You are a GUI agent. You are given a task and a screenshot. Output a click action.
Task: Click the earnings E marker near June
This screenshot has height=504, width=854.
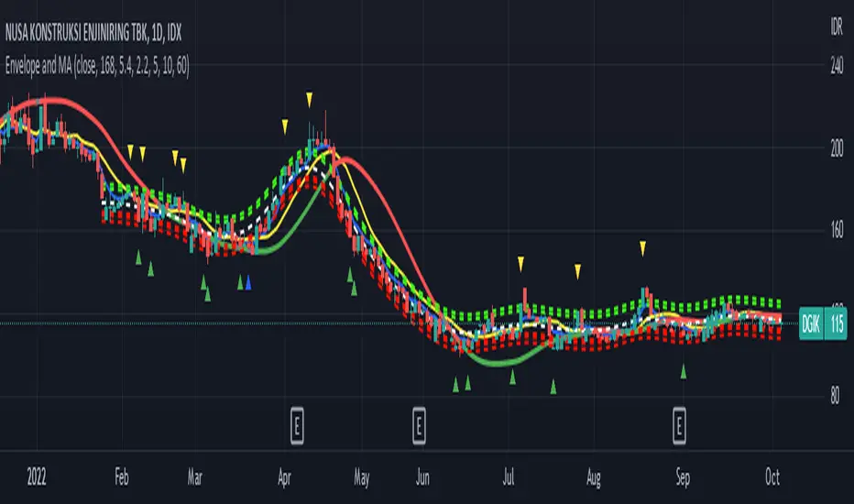(x=419, y=425)
